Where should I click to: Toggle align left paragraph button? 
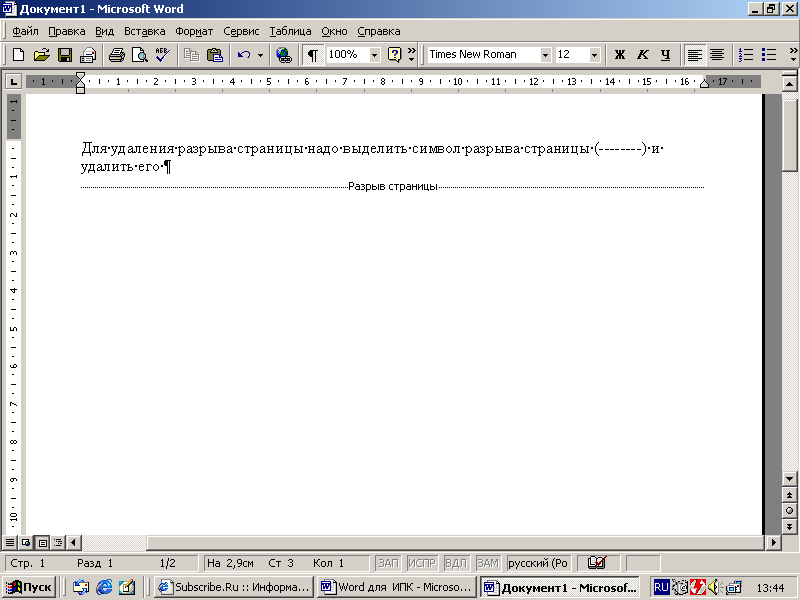694,55
